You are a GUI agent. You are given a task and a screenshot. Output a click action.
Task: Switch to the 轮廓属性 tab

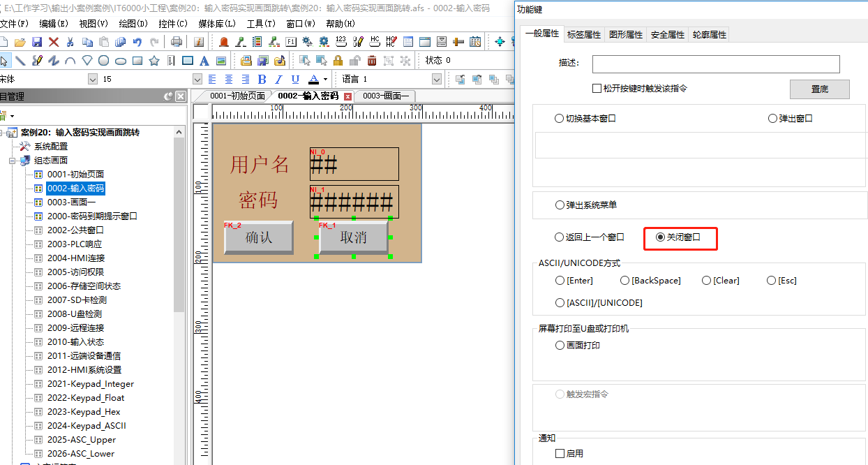(x=709, y=34)
